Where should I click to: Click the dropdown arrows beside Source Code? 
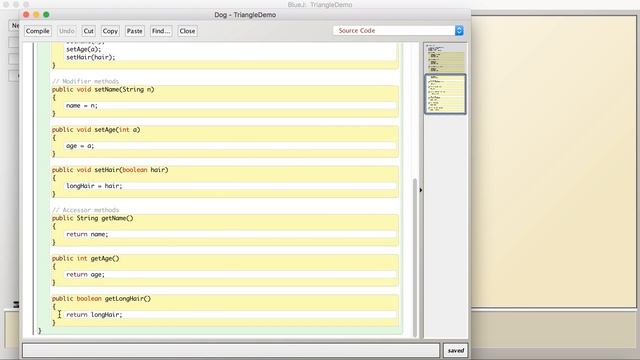point(459,31)
